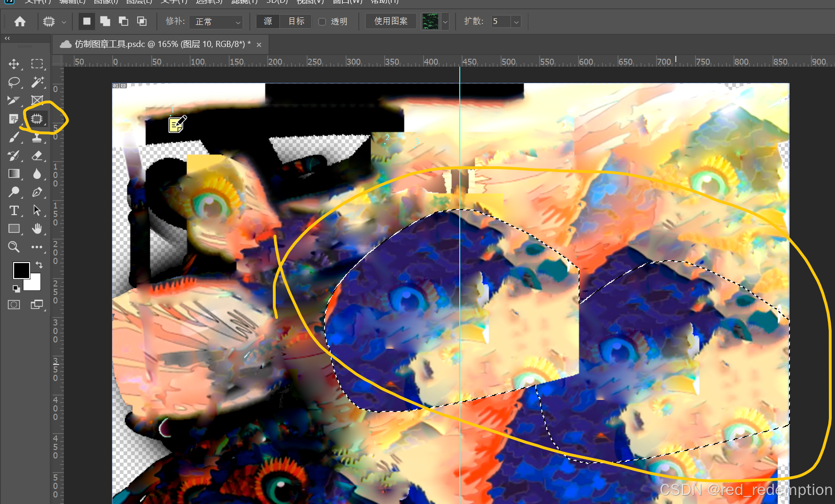Choose Intersect with Selection mode
The width and height of the screenshot is (835, 504).
(x=141, y=22)
